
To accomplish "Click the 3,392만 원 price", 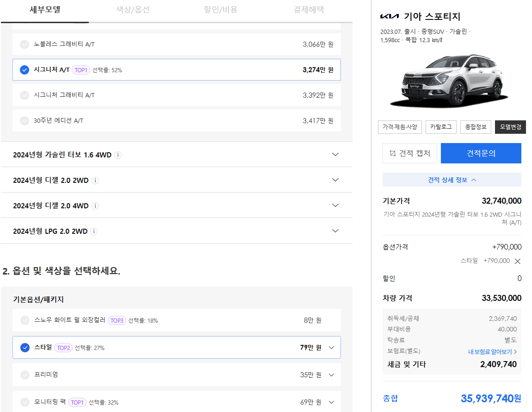I will coord(318,95).
